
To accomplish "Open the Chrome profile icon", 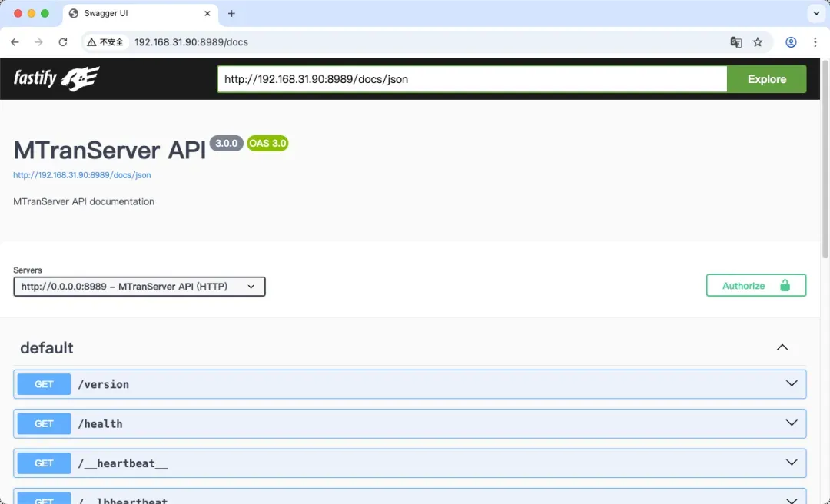I will (x=791, y=42).
